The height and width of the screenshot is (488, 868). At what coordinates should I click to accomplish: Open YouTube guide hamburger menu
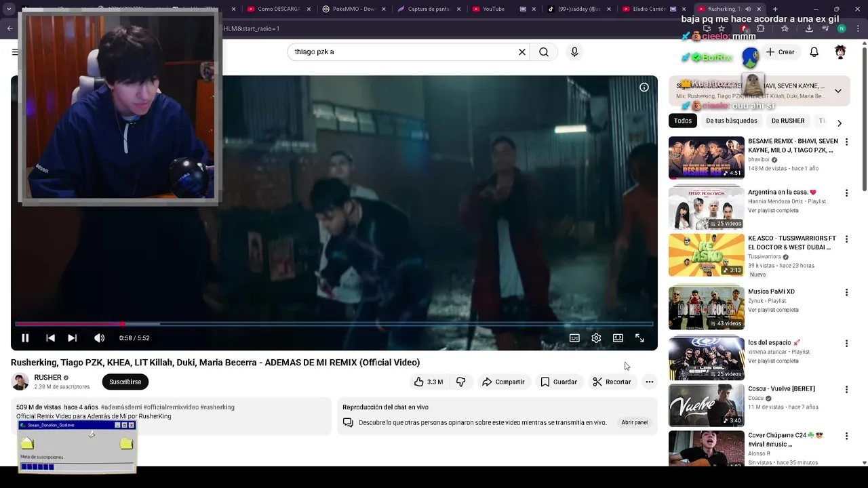coord(15,52)
